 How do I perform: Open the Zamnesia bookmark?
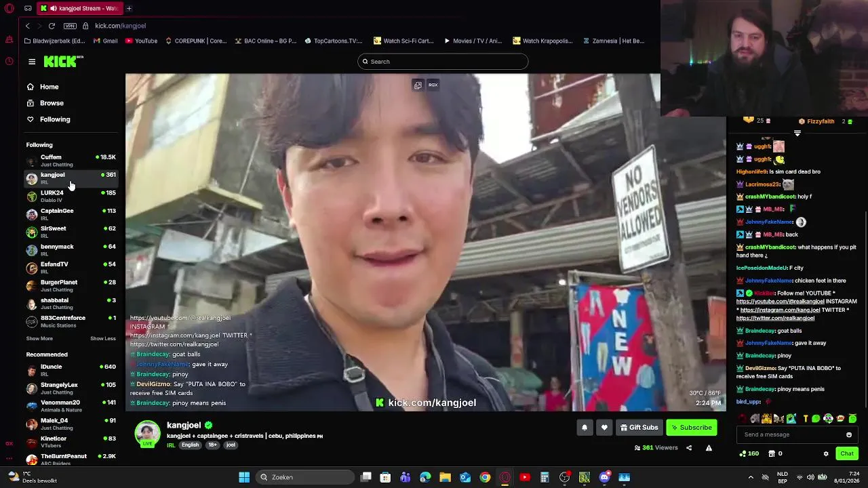tap(613, 41)
